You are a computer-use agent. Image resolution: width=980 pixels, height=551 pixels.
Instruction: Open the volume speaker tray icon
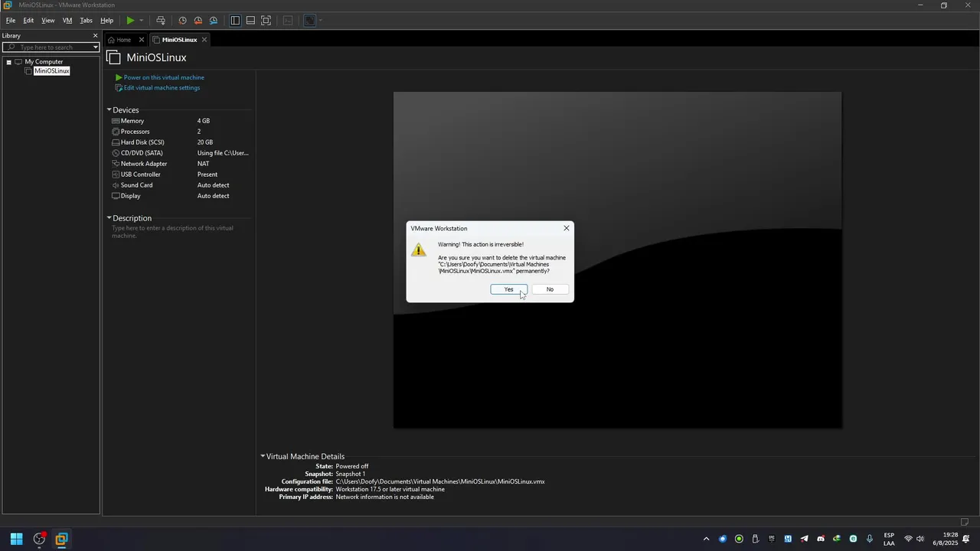(x=920, y=539)
